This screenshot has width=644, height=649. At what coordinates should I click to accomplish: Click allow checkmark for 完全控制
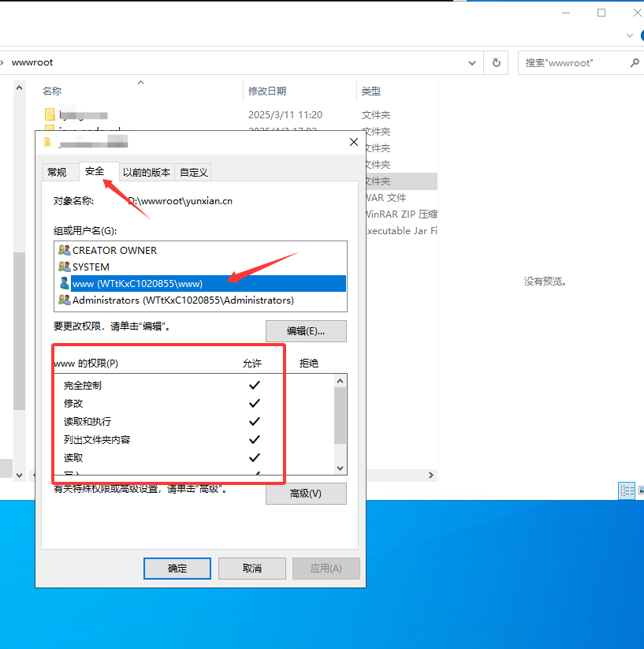[255, 385]
